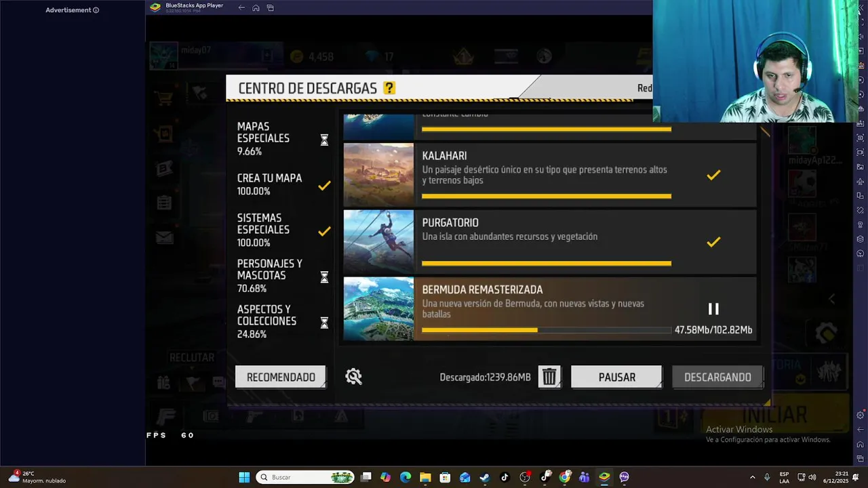Open the dimmed shopping cart icon in game
Image resolution: width=868 pixels, height=488 pixels.
[x=163, y=98]
